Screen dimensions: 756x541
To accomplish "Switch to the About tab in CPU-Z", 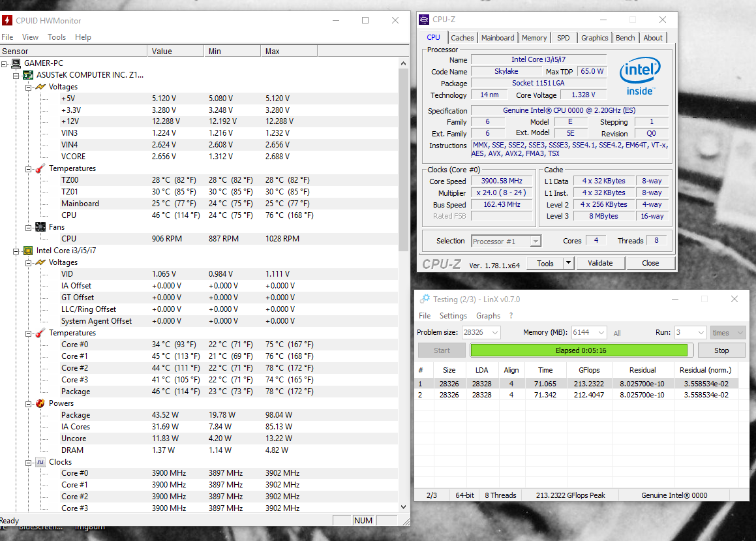I will tap(653, 38).
